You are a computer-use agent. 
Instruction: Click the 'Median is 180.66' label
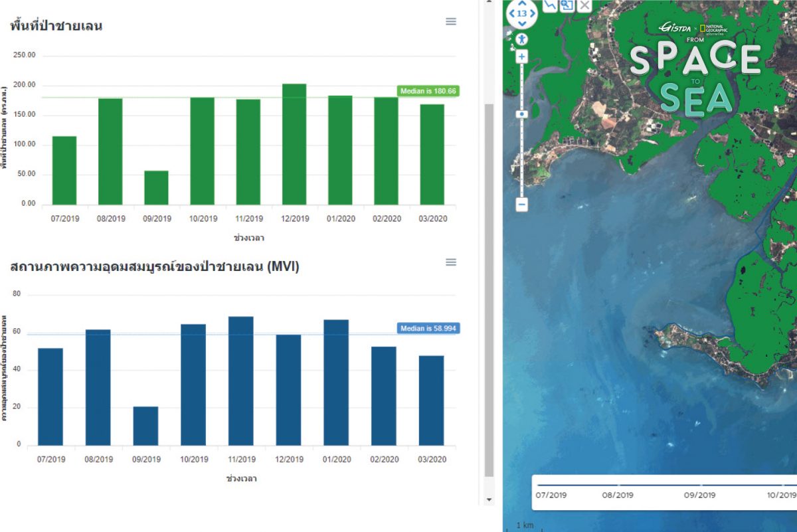point(428,91)
